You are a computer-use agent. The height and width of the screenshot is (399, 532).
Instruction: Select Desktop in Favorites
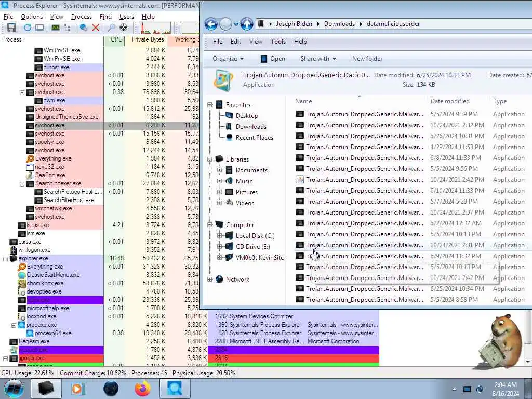coord(247,116)
